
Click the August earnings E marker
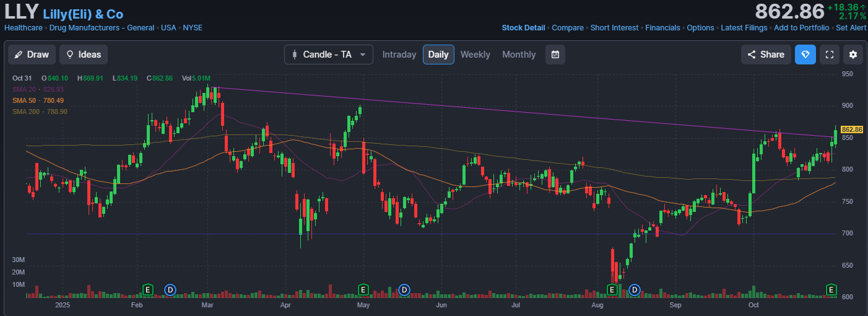tap(612, 289)
